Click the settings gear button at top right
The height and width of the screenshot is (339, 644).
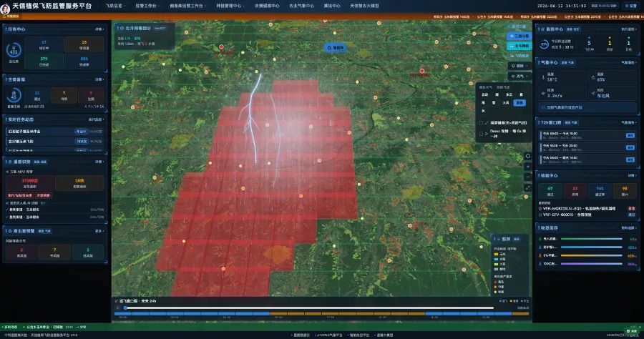pyautogui.click(x=631, y=6)
